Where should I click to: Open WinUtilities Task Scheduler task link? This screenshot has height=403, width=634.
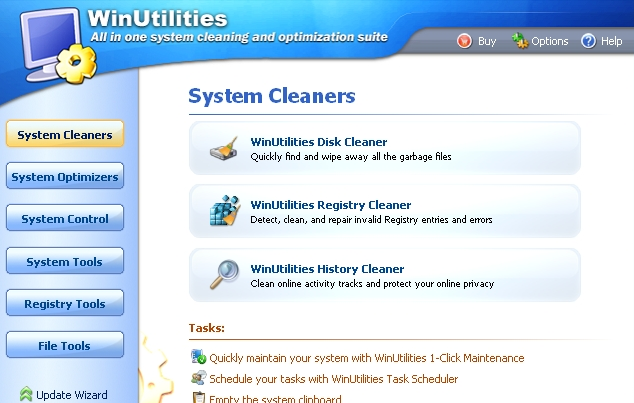pyautogui.click(x=334, y=379)
